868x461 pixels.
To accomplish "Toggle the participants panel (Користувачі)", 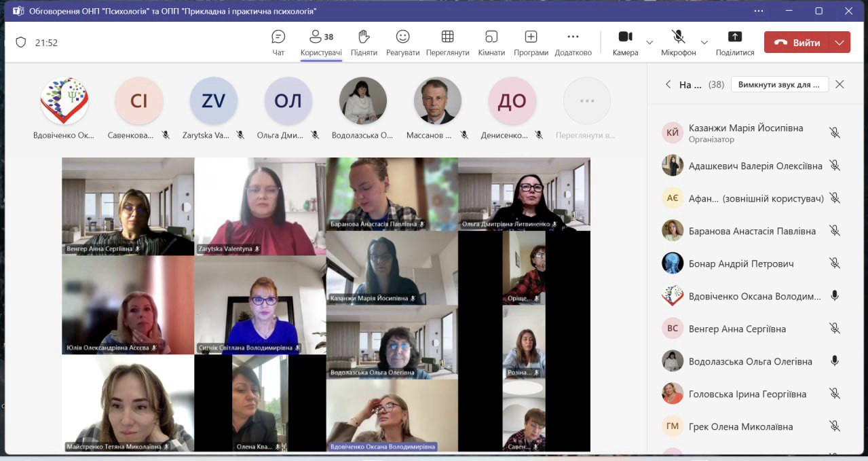I will tap(321, 43).
